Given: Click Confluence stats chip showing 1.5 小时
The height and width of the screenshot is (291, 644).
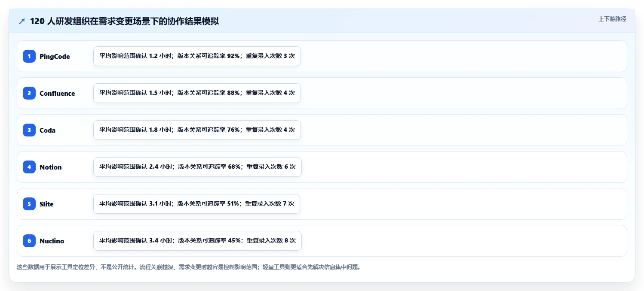Looking at the screenshot, I should 197,93.
